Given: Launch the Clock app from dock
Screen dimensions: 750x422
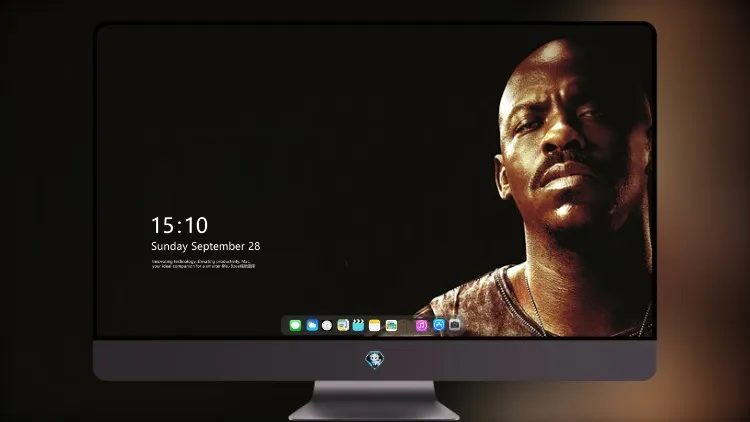Looking at the screenshot, I should coord(327,325).
